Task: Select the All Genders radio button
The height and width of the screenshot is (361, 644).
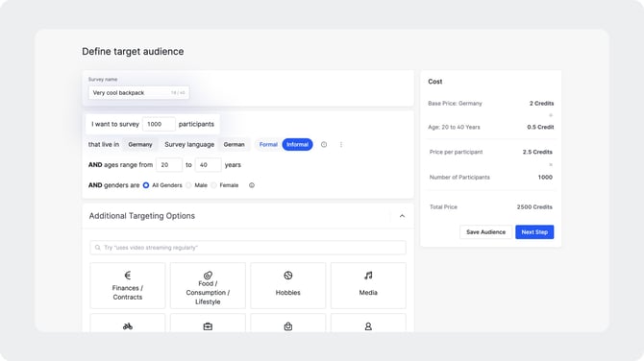Action: [x=146, y=185]
